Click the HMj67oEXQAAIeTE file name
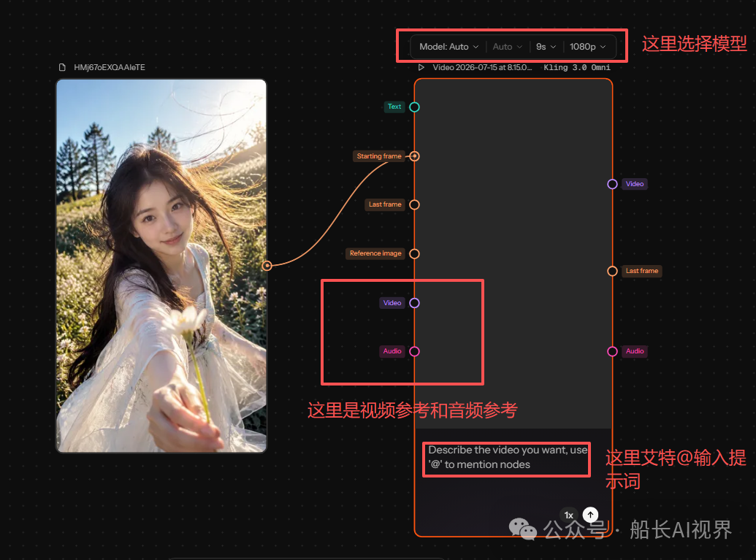 pyautogui.click(x=110, y=67)
